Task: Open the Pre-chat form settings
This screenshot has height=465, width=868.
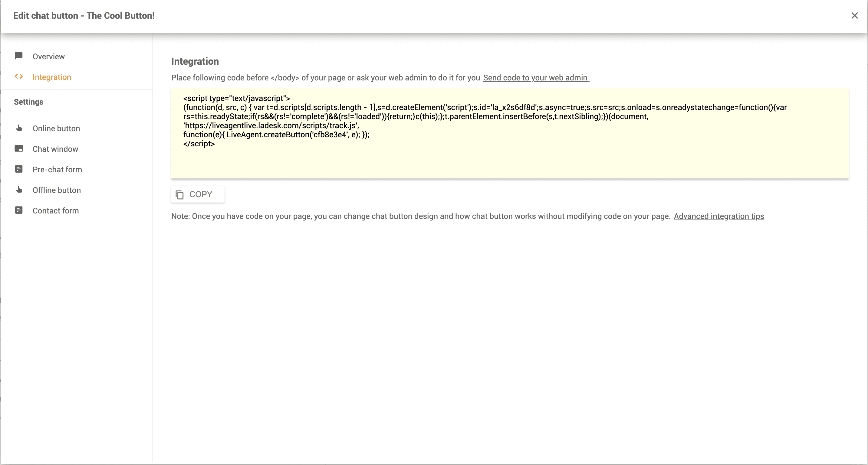Action: [x=57, y=169]
